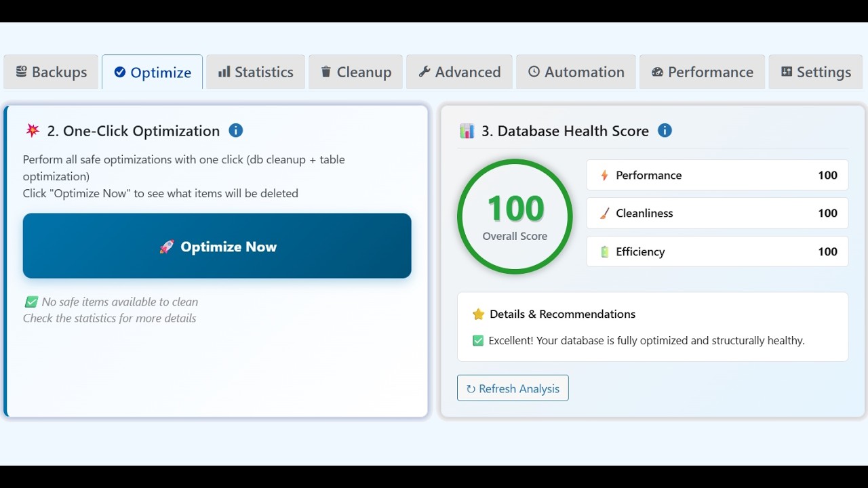Click the clock icon on Automation tab
The width and height of the screenshot is (868, 488).
534,71
